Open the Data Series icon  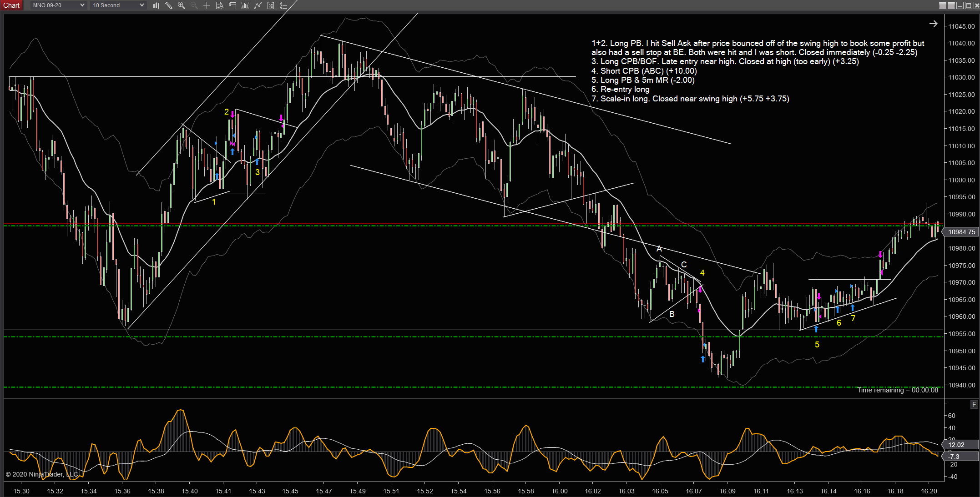click(x=245, y=5)
